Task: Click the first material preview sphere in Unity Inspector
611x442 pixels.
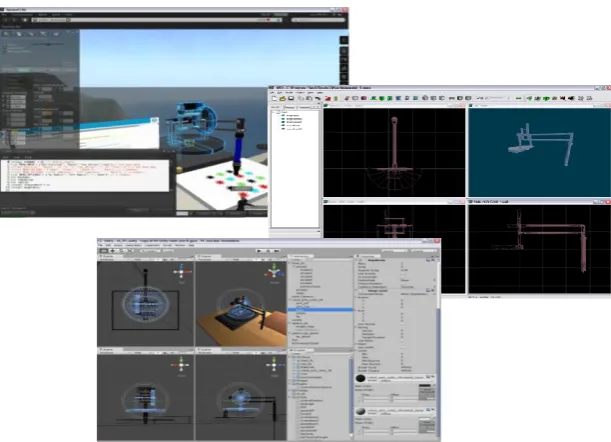Action: point(360,378)
